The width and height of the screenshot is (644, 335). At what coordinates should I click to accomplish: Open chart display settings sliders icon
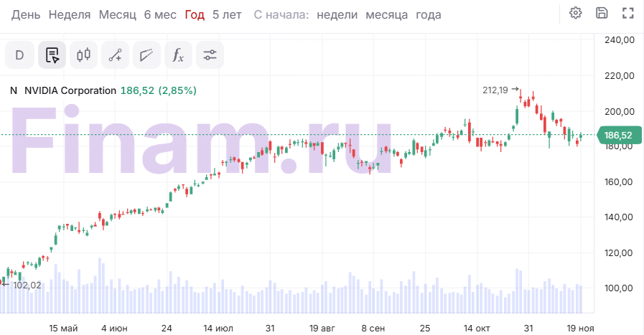coord(210,55)
